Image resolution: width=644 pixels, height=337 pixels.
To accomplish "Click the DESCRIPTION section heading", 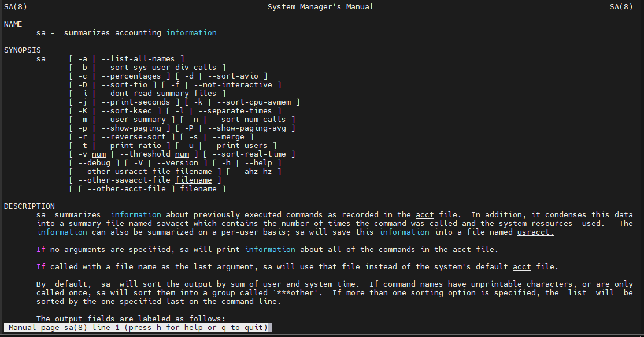I will (29, 206).
